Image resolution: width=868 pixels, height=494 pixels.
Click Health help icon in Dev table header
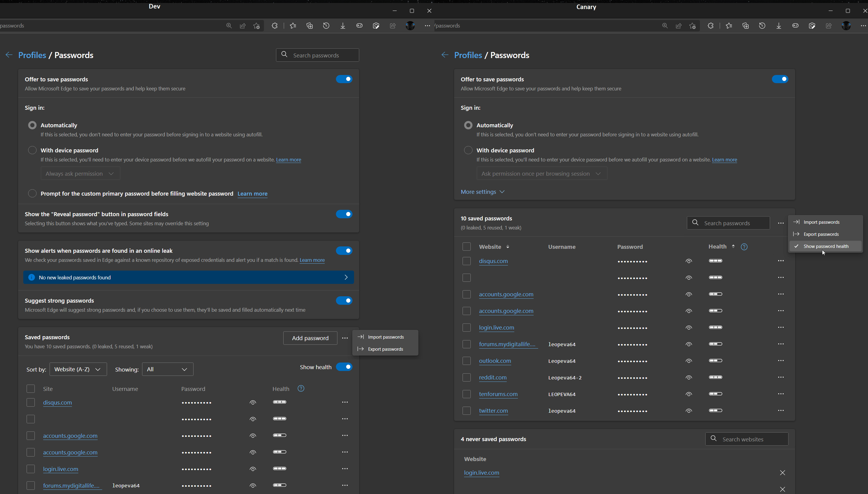[x=301, y=388]
